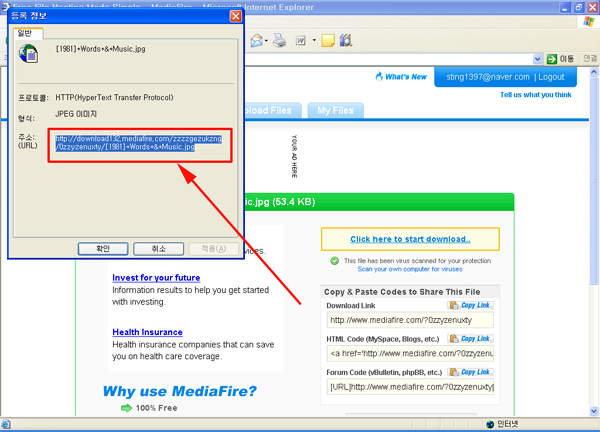The image size is (600, 432).
Task: Click the green virus scanned checkmark icon
Action: pos(334,261)
